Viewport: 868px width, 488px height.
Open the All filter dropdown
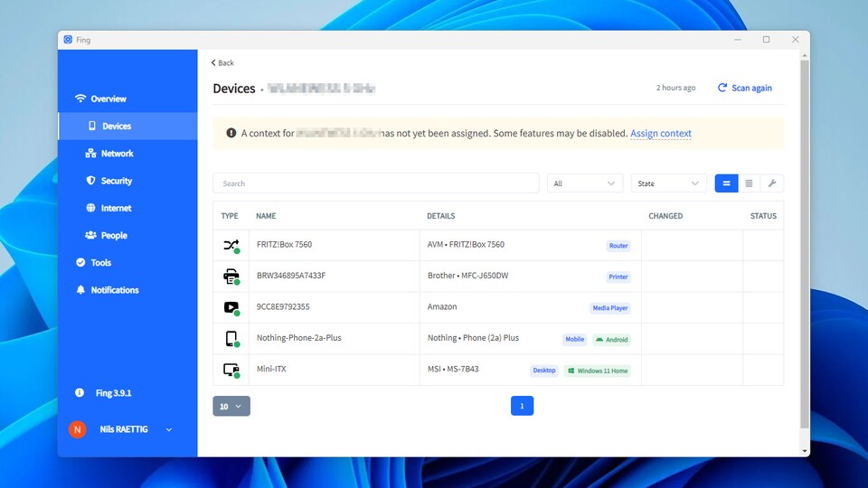[x=585, y=183]
